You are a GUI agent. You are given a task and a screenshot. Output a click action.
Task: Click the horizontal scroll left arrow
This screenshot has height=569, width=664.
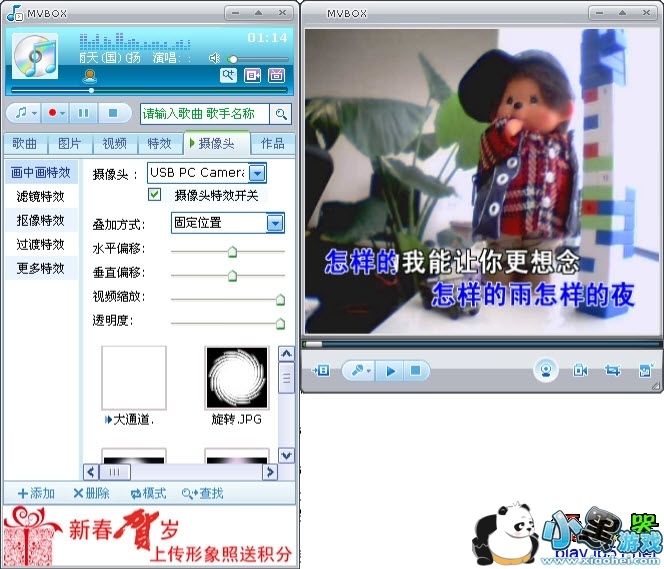click(x=91, y=472)
